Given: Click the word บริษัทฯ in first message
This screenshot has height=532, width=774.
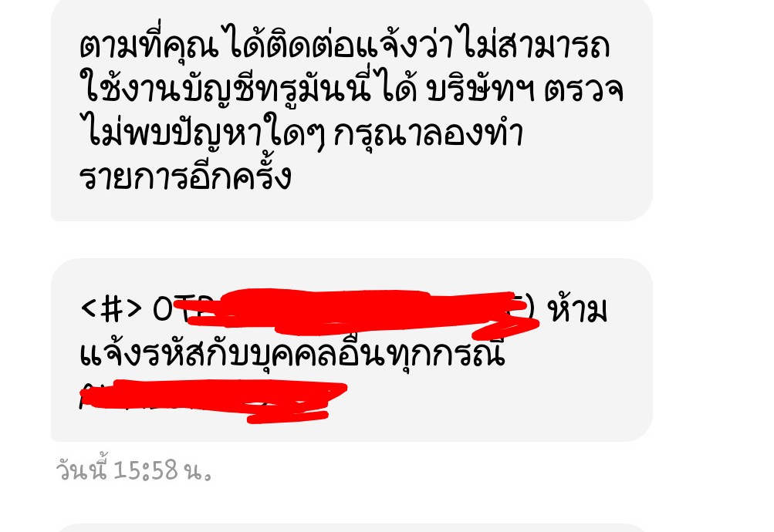Looking at the screenshot, I should [x=480, y=89].
